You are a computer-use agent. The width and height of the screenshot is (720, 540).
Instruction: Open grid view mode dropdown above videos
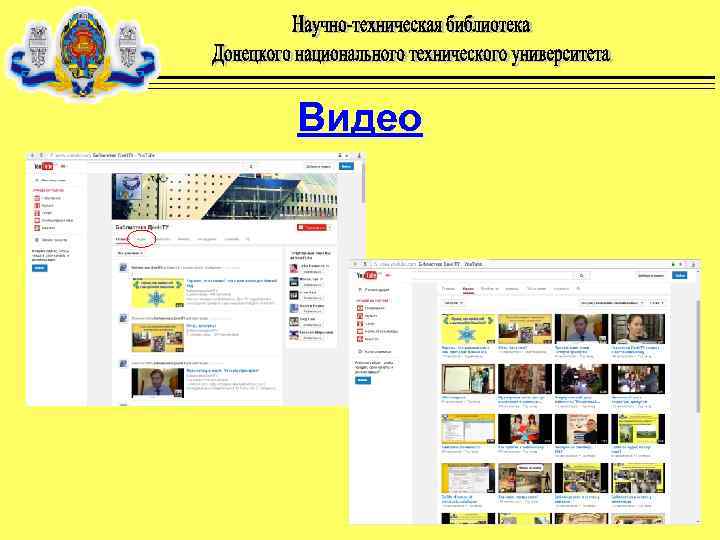pyautogui.click(x=657, y=303)
